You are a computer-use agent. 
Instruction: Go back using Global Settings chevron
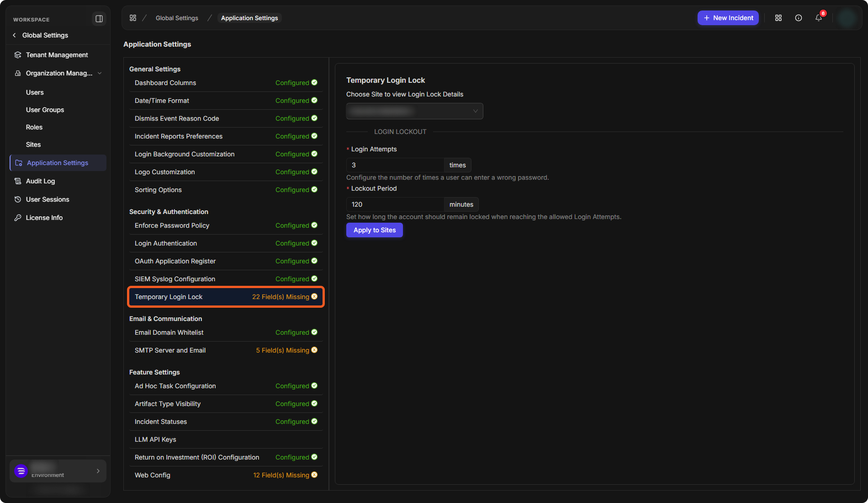click(x=14, y=35)
